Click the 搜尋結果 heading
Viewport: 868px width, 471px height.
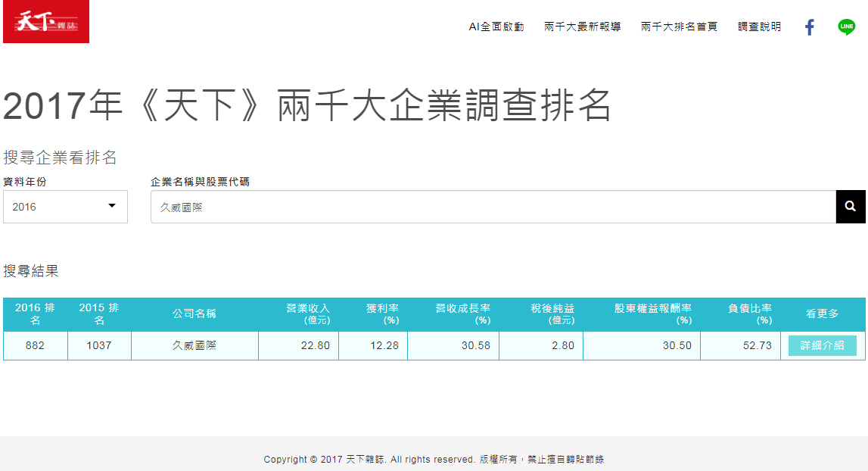(x=31, y=271)
